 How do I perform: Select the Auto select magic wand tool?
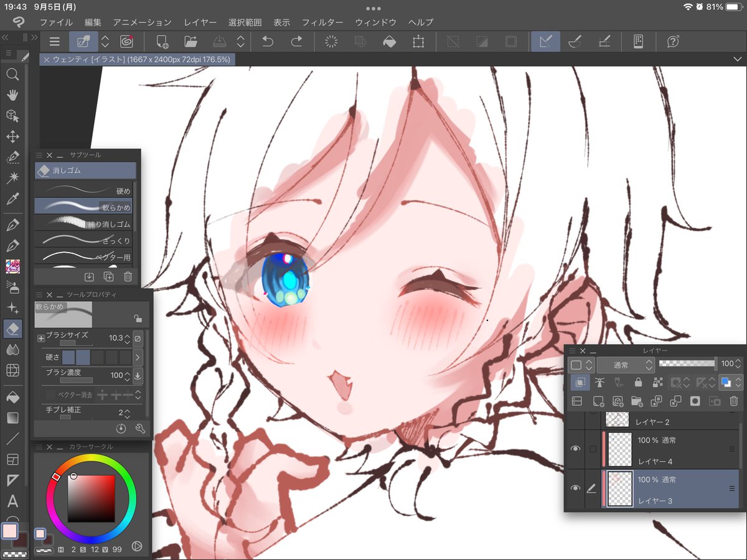12,178
